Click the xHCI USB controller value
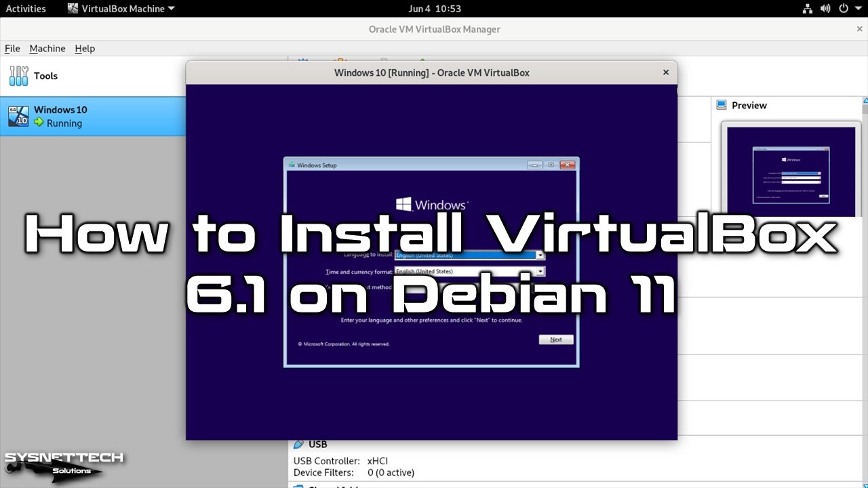The width and height of the screenshot is (868, 488). [x=378, y=460]
